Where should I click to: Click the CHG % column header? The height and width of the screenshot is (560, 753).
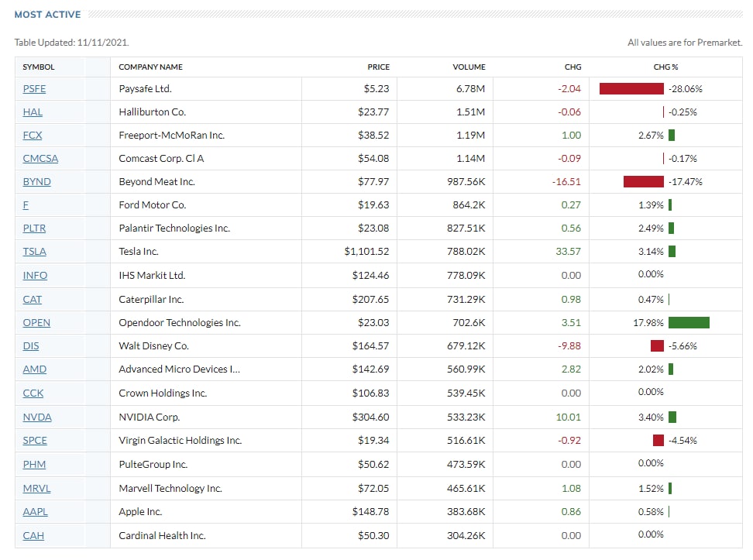click(x=665, y=67)
